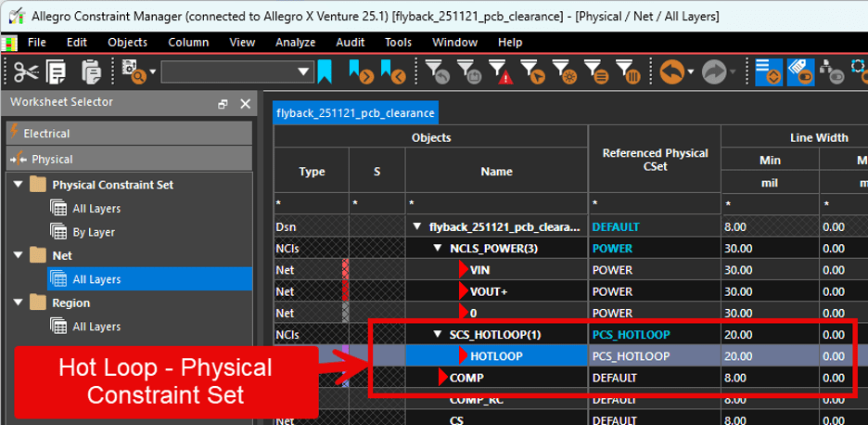Click the filter icon with gear badge
This screenshot has width=868, height=425.
pyautogui.click(x=565, y=72)
